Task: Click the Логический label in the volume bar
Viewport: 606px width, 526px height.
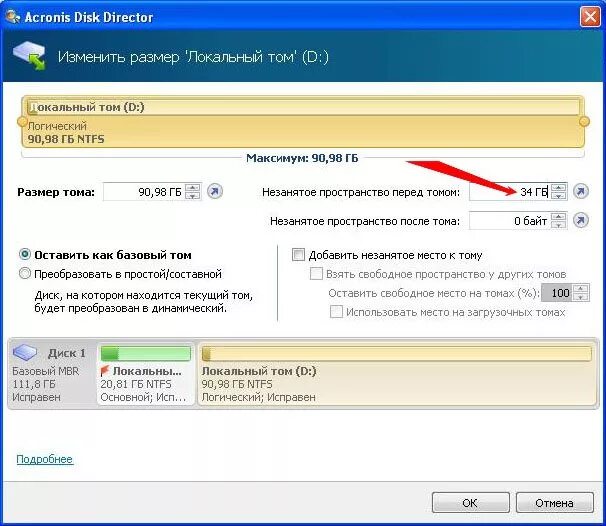Action: [x=57, y=126]
